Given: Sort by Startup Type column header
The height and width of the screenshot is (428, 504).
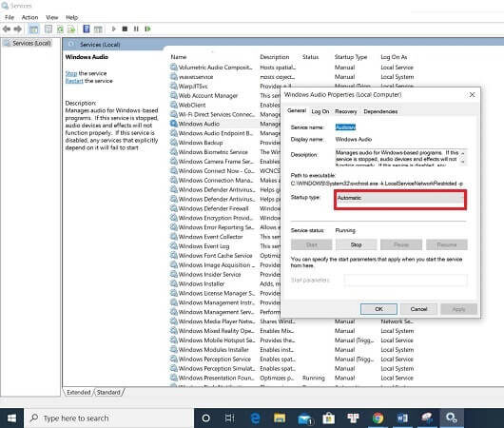Looking at the screenshot, I should 351,57.
